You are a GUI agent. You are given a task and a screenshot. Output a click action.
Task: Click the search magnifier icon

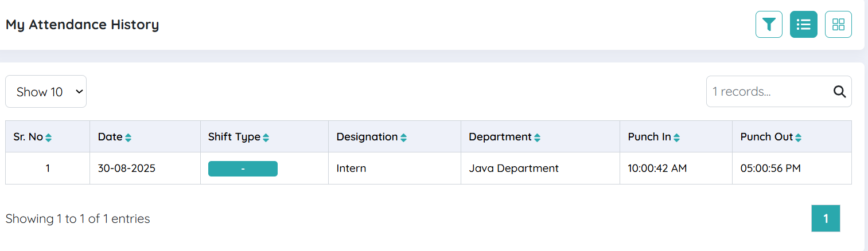839,92
